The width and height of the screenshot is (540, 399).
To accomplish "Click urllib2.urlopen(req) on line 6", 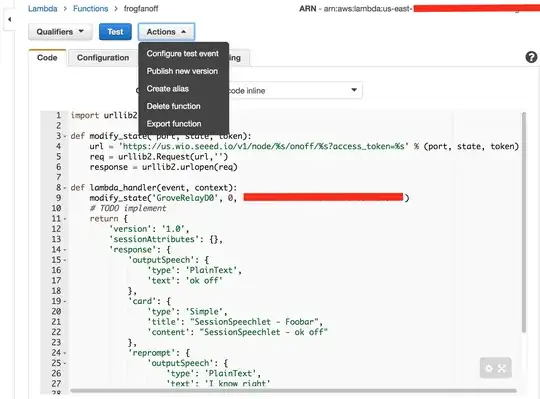I will tap(190, 167).
